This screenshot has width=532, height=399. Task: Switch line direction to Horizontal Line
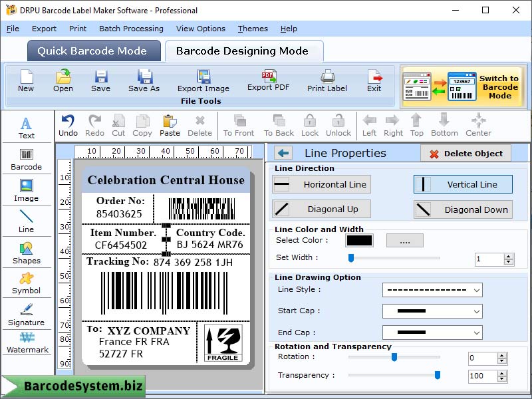click(321, 184)
